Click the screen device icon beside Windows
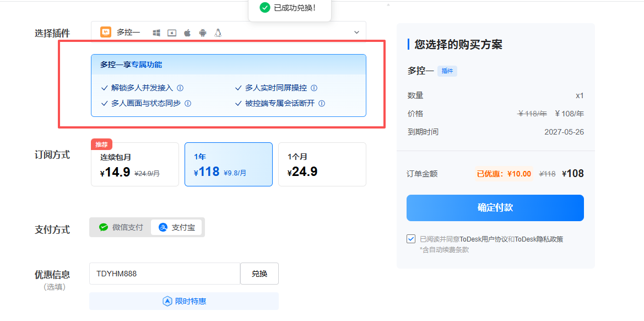Viewport: 644px width, 321px height. [172, 33]
